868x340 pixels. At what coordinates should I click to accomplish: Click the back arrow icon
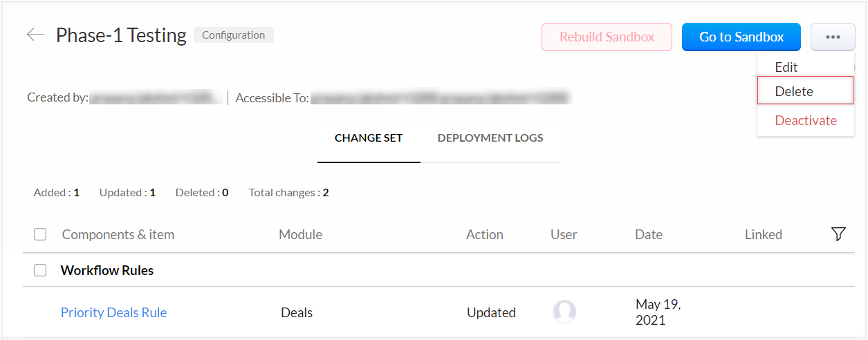click(x=35, y=35)
